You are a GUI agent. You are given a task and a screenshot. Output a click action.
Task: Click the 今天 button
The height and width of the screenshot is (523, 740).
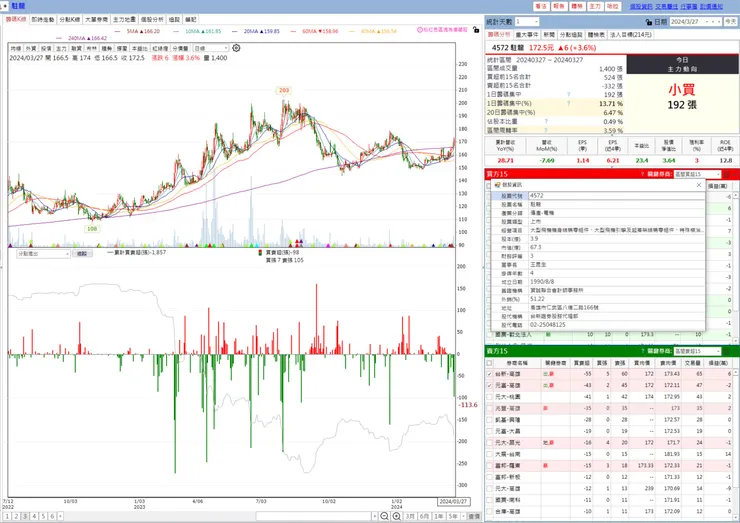[731, 22]
